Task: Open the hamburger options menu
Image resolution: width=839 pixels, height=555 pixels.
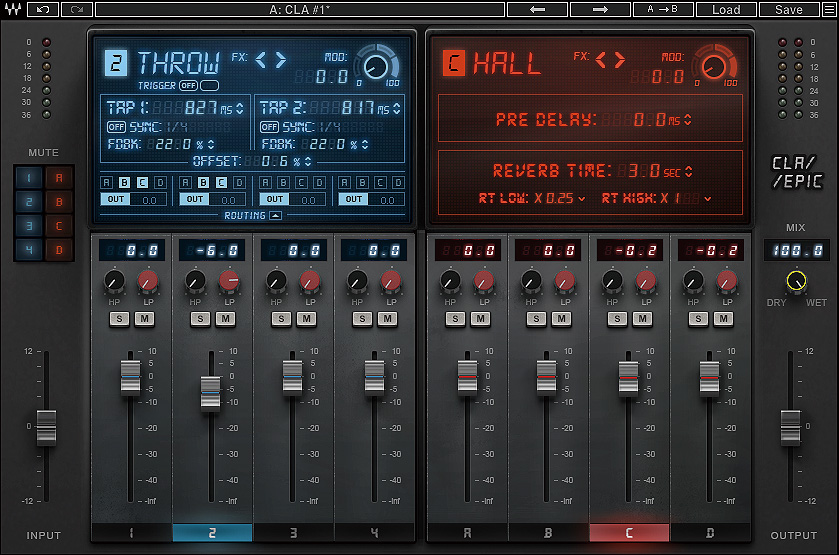Action: click(x=829, y=9)
